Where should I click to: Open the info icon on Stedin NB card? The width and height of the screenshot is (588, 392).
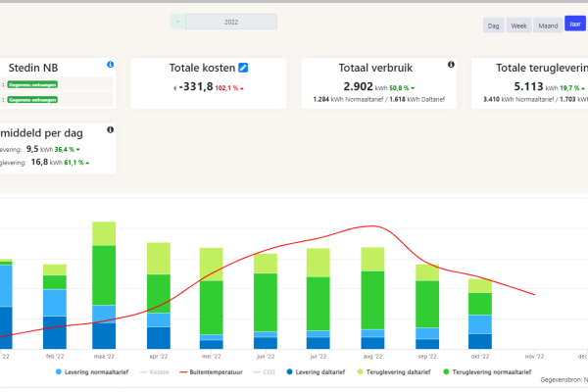click(x=110, y=65)
